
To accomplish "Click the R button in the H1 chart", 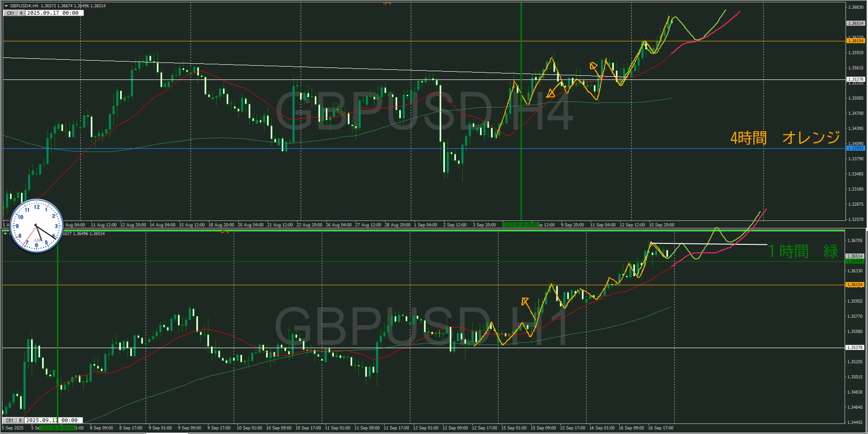I will 20,420.
